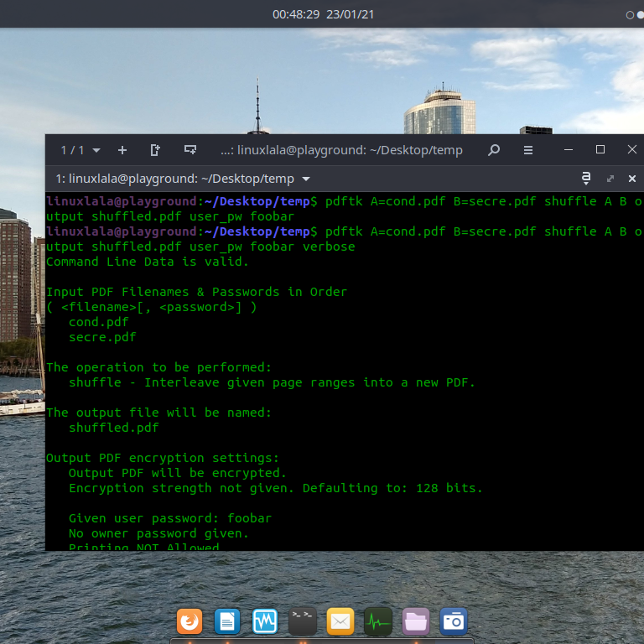
Task: Maximize the terminal pane with expand icon
Action: tap(610, 179)
